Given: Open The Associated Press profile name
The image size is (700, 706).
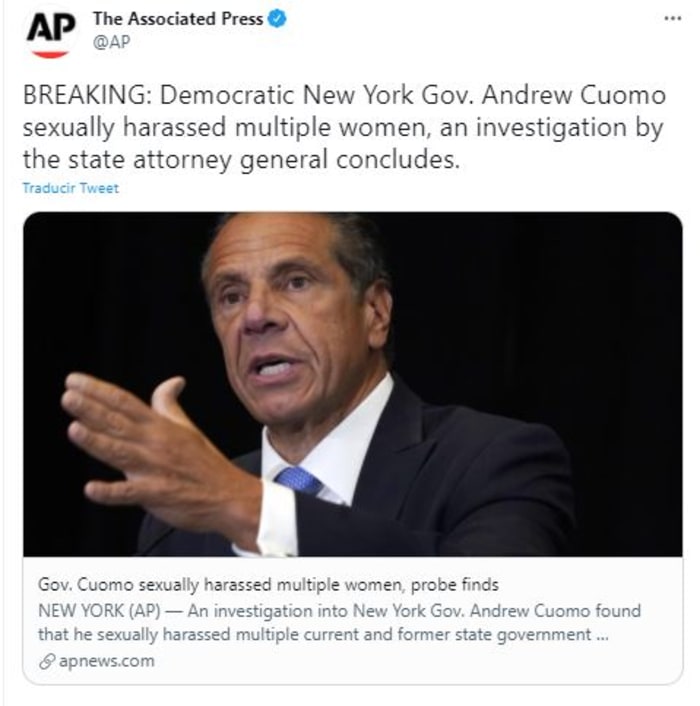Looking at the screenshot, I should click(x=177, y=18).
